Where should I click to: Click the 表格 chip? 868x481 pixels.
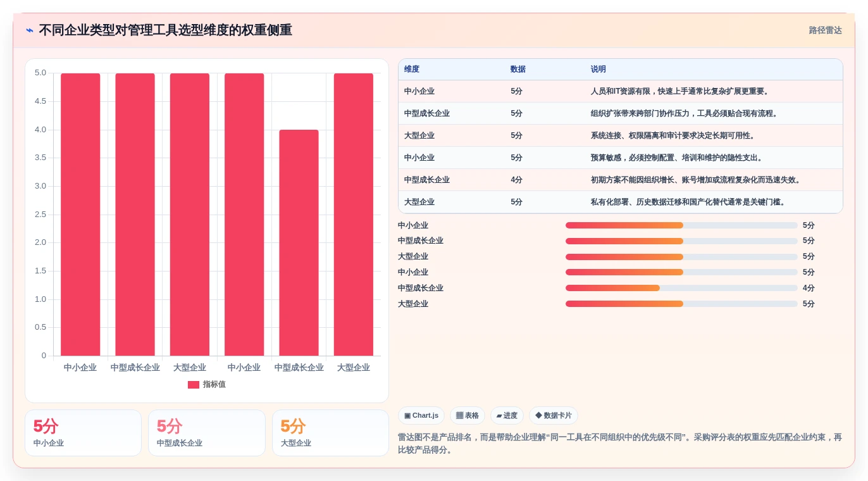pyautogui.click(x=468, y=416)
